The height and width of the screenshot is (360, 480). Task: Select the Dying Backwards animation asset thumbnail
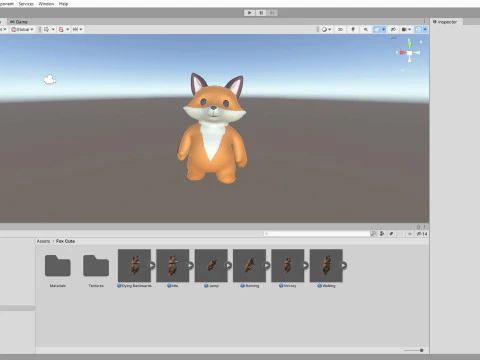tap(134, 266)
